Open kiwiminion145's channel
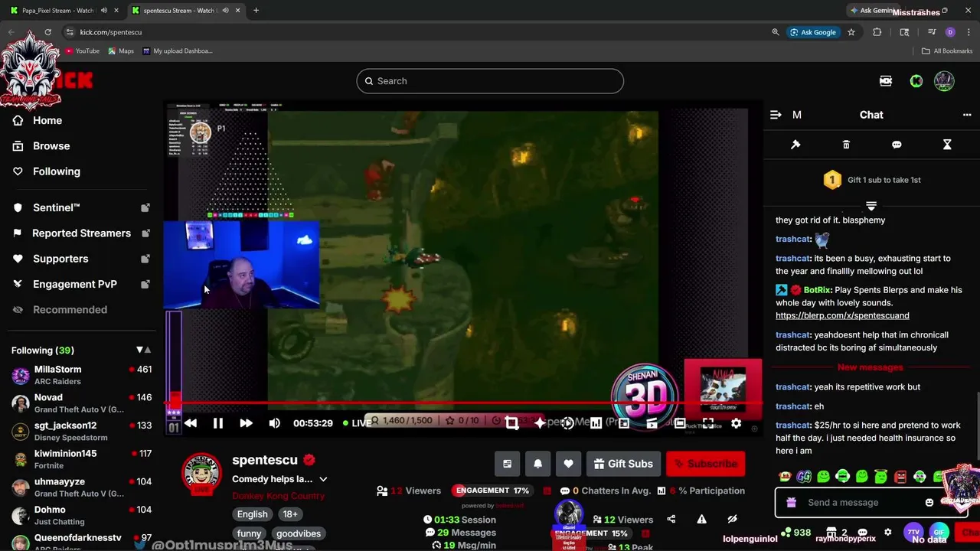980x551 pixels. [x=80, y=459]
